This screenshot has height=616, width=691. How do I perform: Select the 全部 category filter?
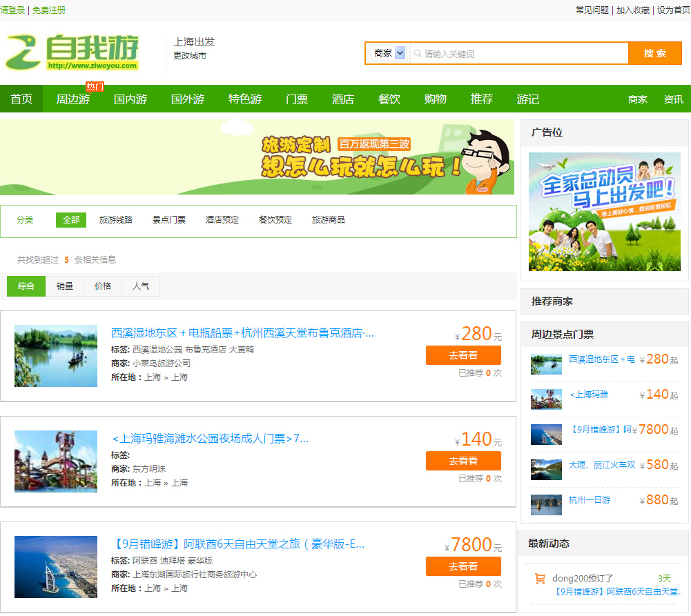pos(71,220)
